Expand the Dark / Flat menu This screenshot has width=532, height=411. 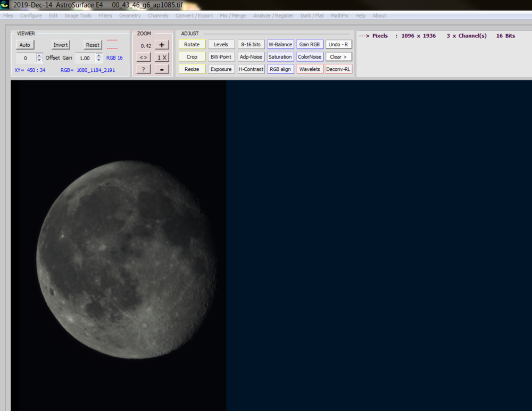click(x=312, y=15)
